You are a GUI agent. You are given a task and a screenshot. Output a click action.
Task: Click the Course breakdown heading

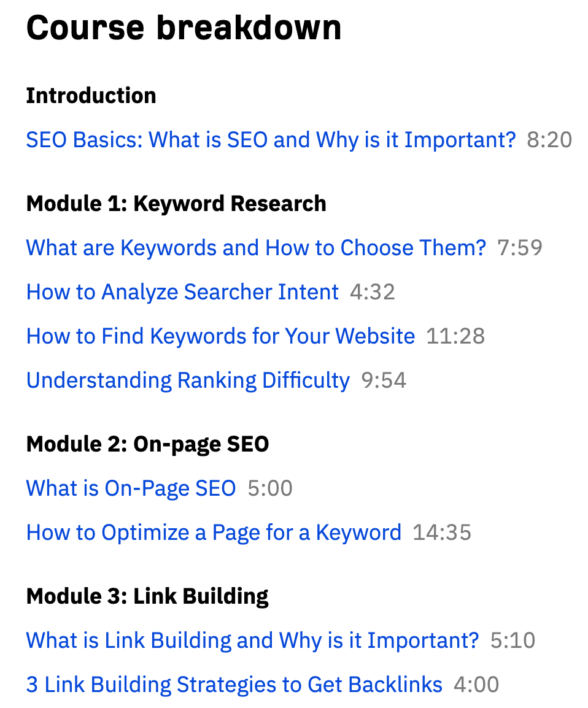[184, 28]
